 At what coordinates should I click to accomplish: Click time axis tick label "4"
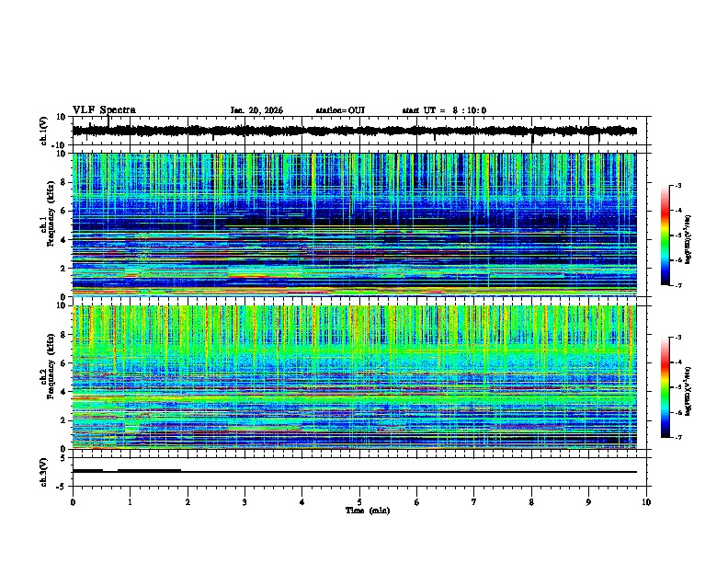302,502
